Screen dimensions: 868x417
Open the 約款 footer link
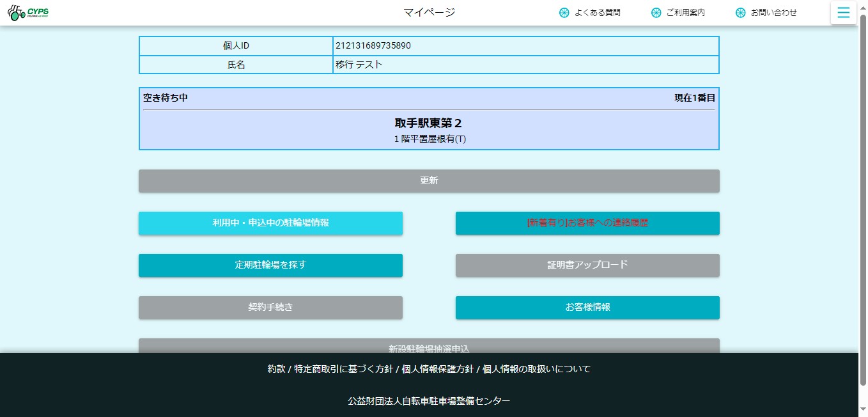point(276,369)
